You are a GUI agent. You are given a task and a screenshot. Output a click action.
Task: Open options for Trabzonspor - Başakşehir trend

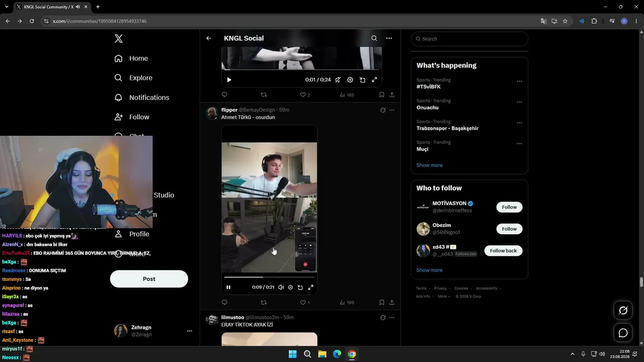tap(519, 123)
